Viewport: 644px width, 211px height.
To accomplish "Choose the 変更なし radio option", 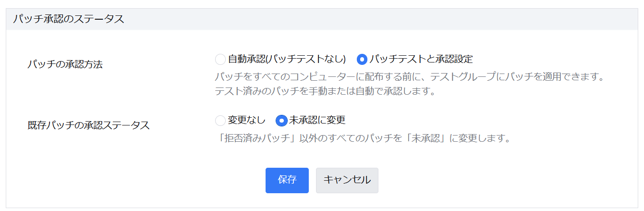I will click(220, 120).
